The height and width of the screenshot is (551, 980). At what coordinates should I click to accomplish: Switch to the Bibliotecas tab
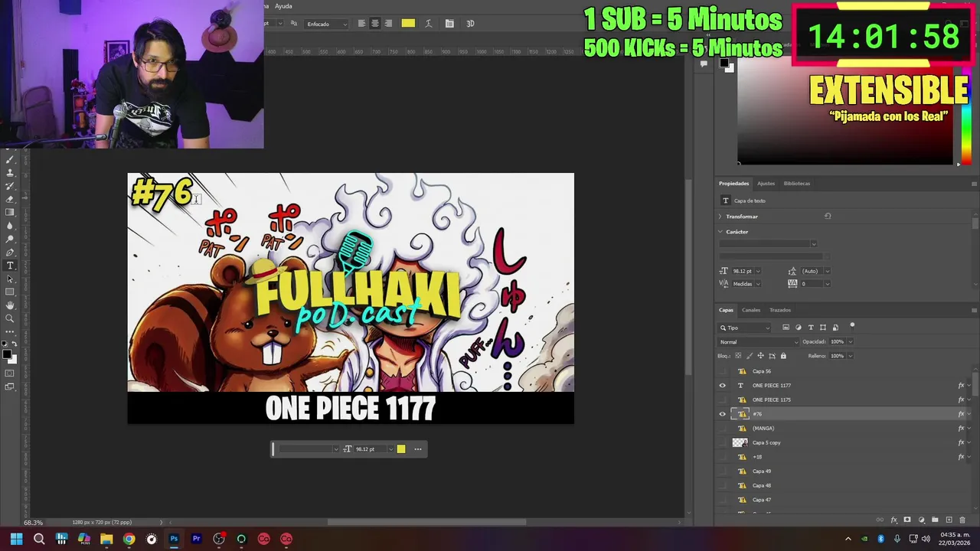[797, 184]
